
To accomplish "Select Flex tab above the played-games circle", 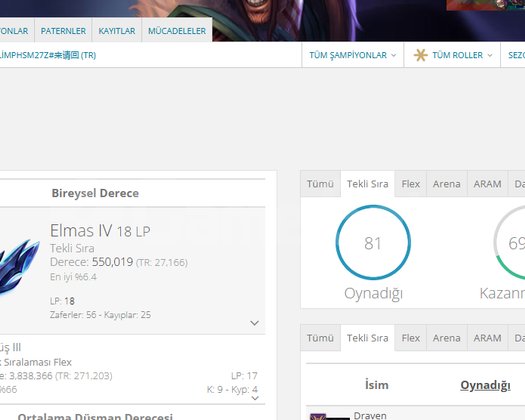I will pyautogui.click(x=410, y=184).
